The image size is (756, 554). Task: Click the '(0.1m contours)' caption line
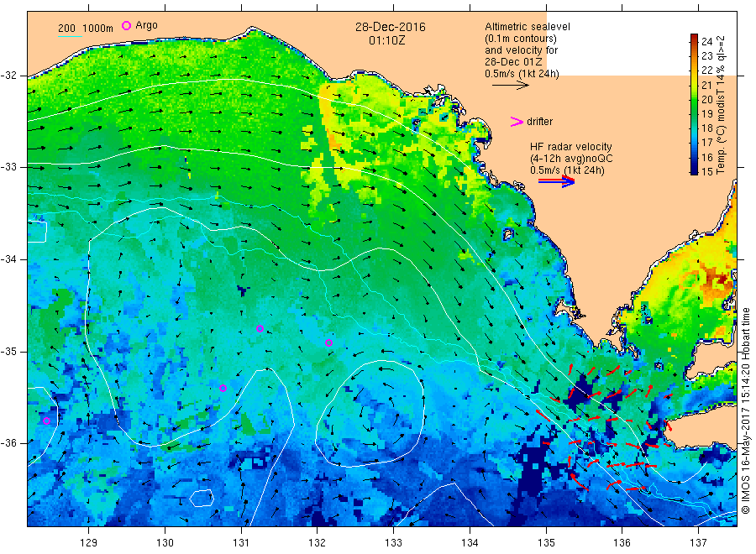click(521, 39)
